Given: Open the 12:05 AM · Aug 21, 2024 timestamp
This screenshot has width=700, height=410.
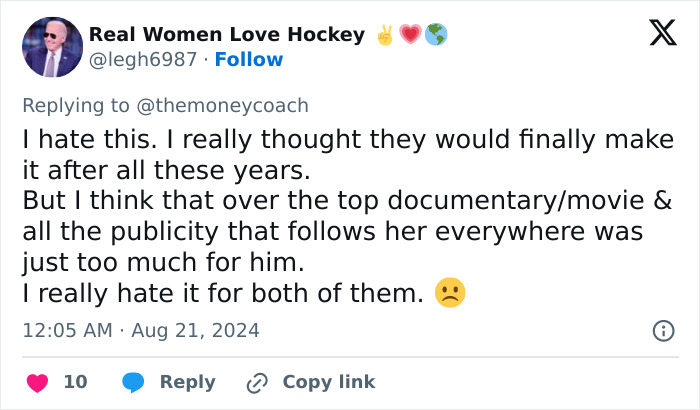Looking at the screenshot, I should click(x=141, y=330).
